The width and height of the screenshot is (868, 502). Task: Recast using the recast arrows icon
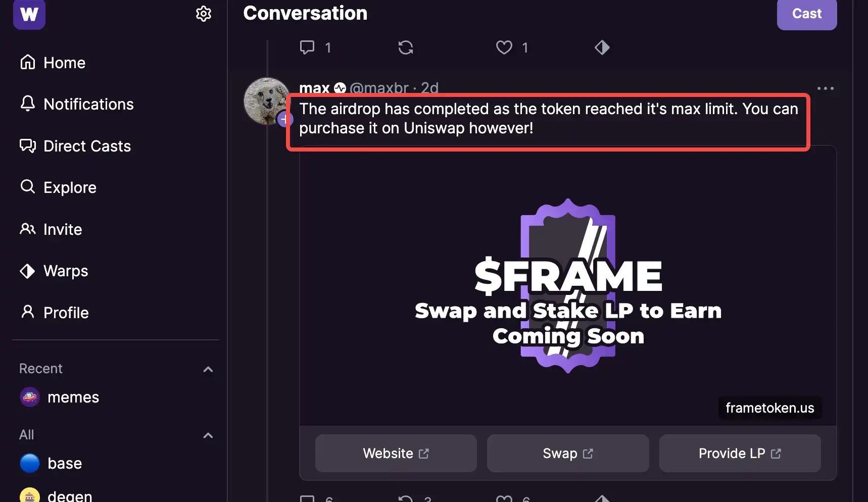(405, 47)
